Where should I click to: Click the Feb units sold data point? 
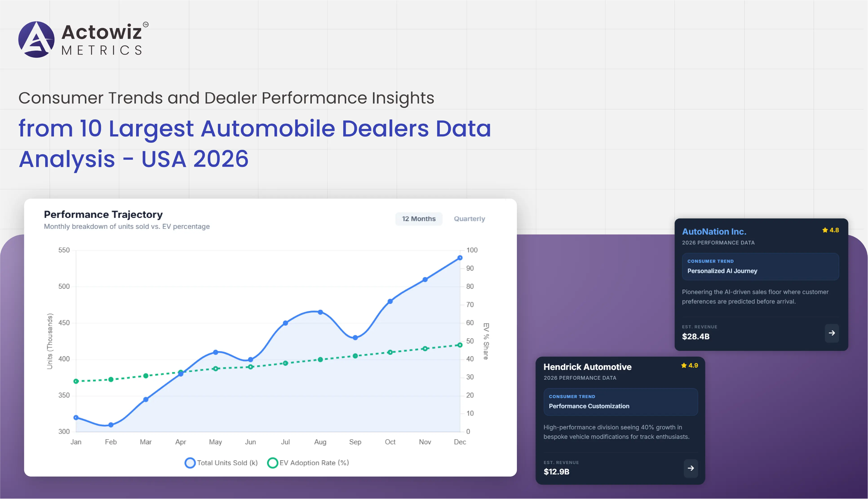(x=111, y=425)
